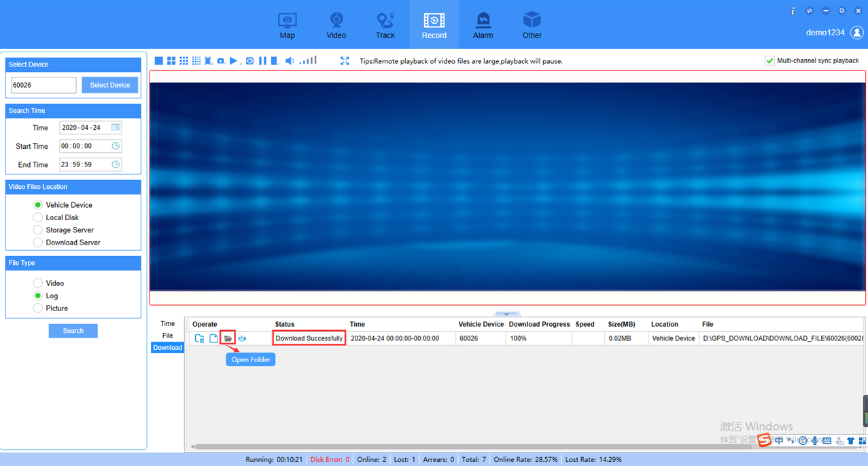Click the file path cell D:\GPS_DOWNLOAD
This screenshot has width=868, height=466.
(x=783, y=338)
